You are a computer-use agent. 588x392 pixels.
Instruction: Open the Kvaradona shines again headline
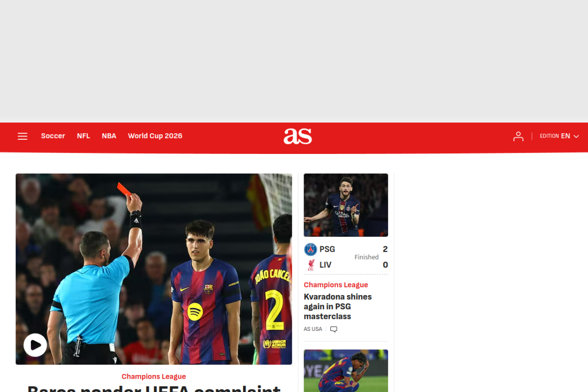point(338,307)
